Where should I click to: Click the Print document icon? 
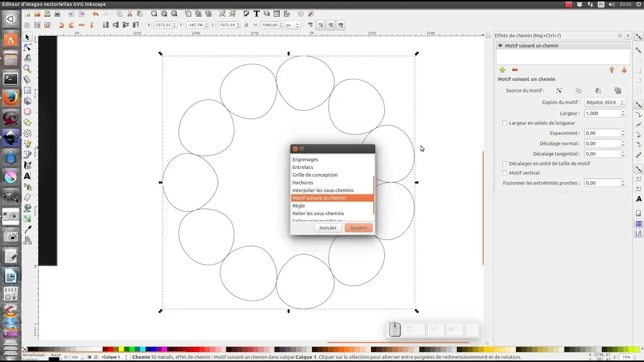[x=57, y=14]
